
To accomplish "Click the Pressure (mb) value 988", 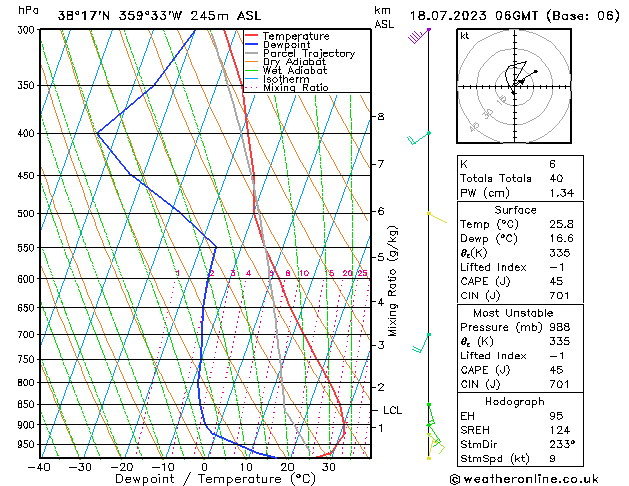I will tap(560, 327).
